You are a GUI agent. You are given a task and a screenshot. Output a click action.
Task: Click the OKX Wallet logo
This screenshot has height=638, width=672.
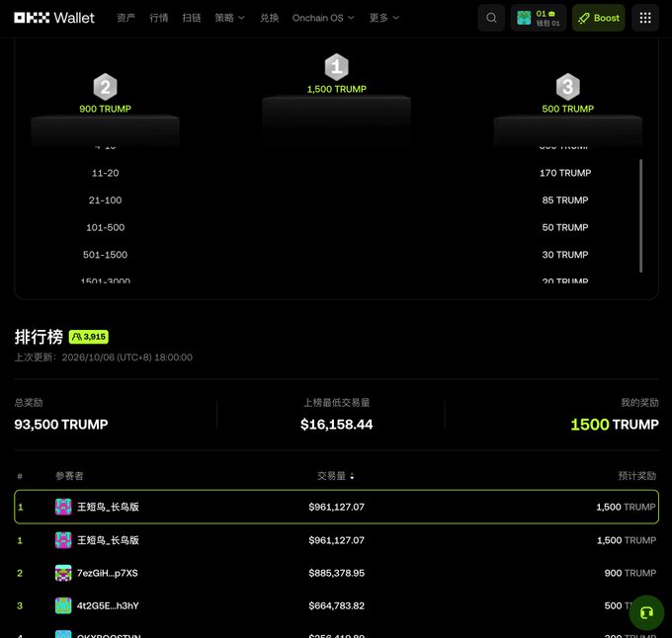coord(54,18)
